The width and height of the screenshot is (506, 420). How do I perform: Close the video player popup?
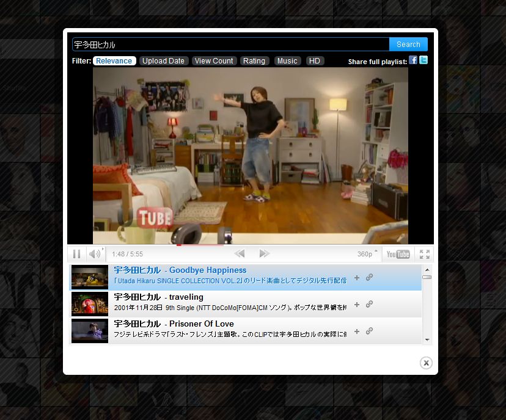tap(426, 363)
